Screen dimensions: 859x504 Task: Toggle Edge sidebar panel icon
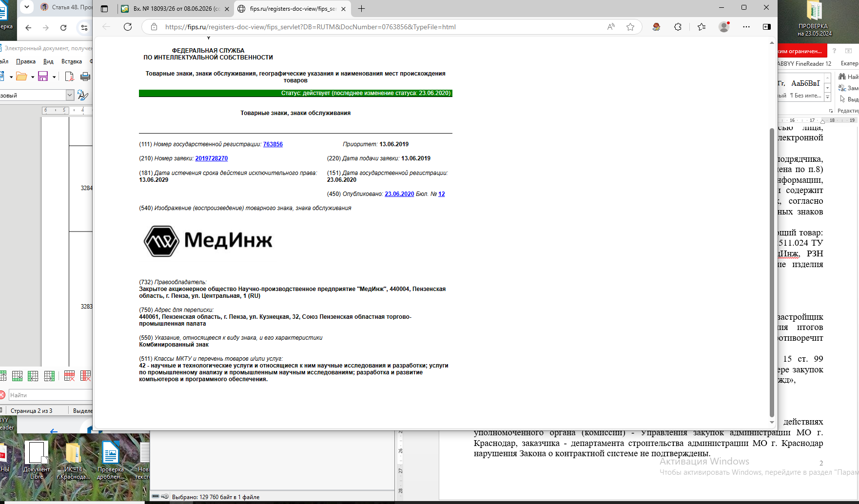[x=767, y=27]
